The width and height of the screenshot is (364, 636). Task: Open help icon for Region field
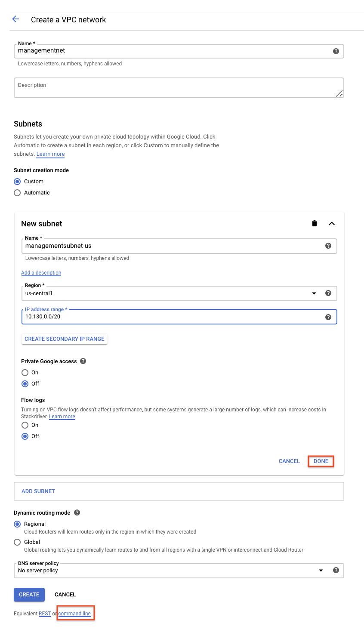click(328, 293)
